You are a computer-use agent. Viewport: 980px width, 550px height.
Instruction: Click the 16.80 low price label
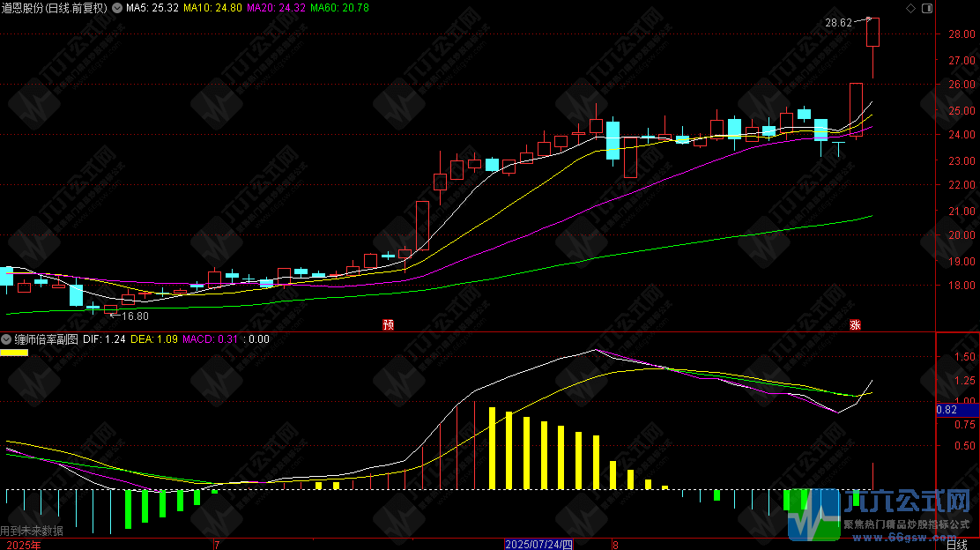coord(135,316)
